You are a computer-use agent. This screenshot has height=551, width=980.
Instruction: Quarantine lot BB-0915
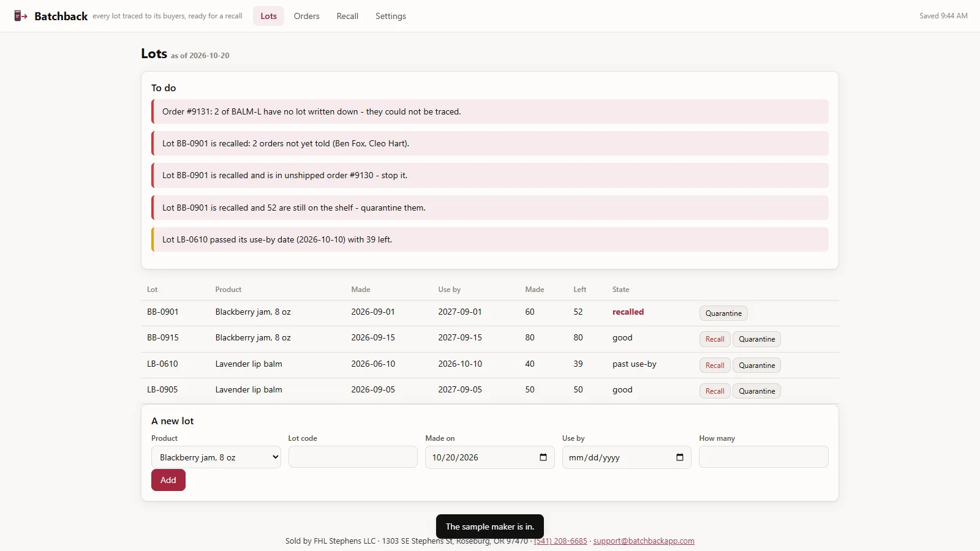756,339
